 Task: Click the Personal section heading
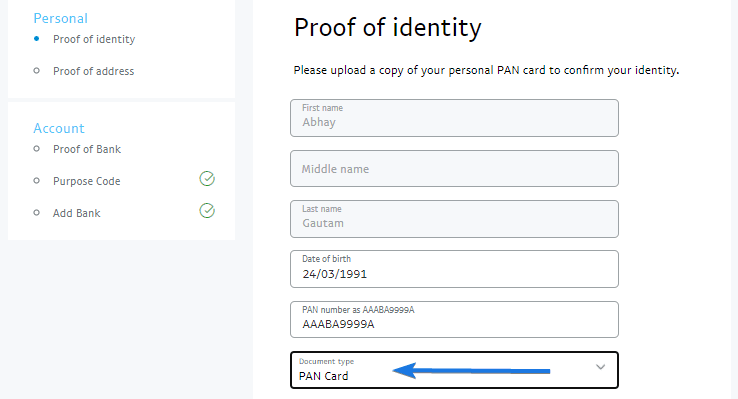click(x=60, y=18)
